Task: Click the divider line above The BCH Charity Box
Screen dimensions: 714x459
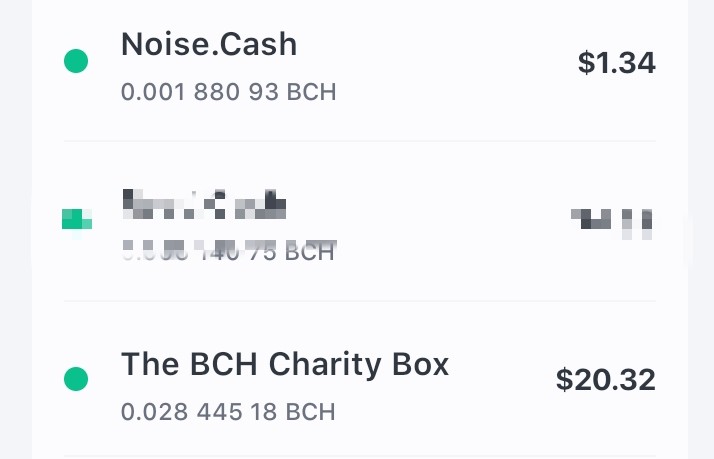Action: (360, 301)
